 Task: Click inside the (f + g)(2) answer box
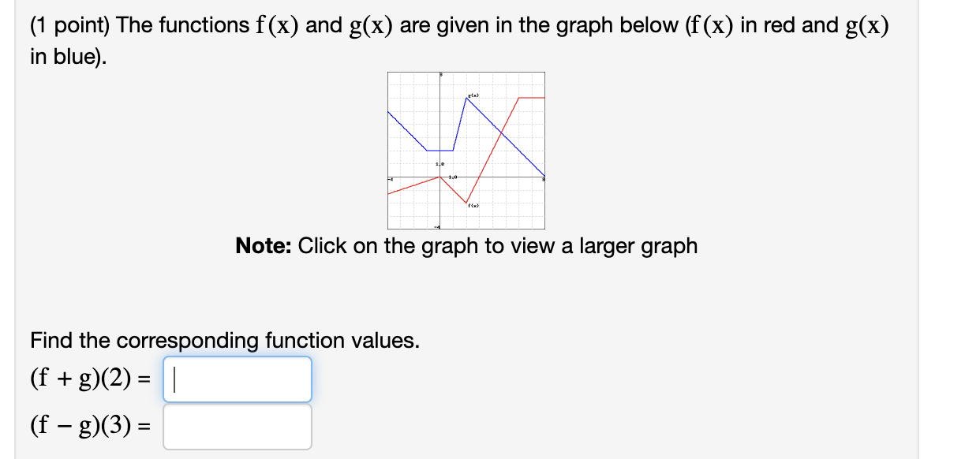(237, 379)
